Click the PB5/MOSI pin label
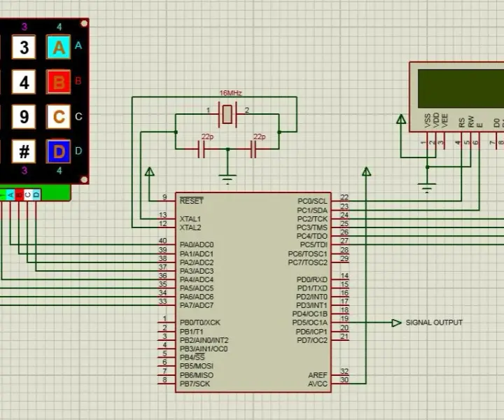 coord(197,366)
